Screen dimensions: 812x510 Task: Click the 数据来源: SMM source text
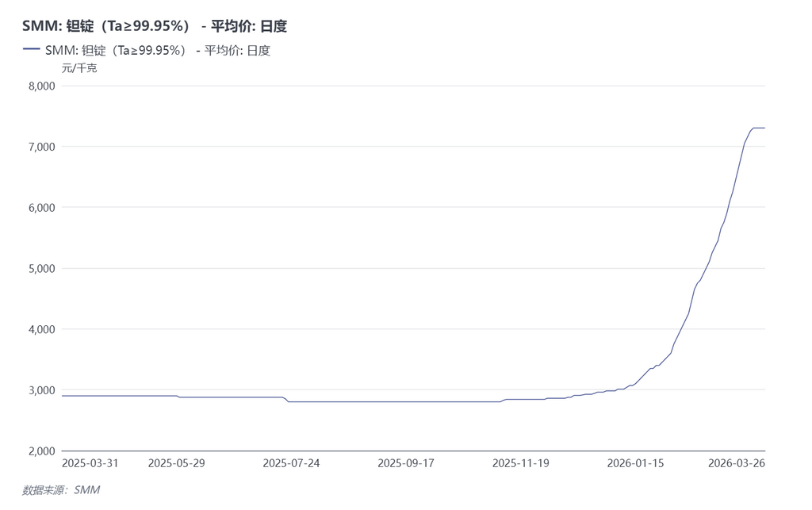[61, 490]
